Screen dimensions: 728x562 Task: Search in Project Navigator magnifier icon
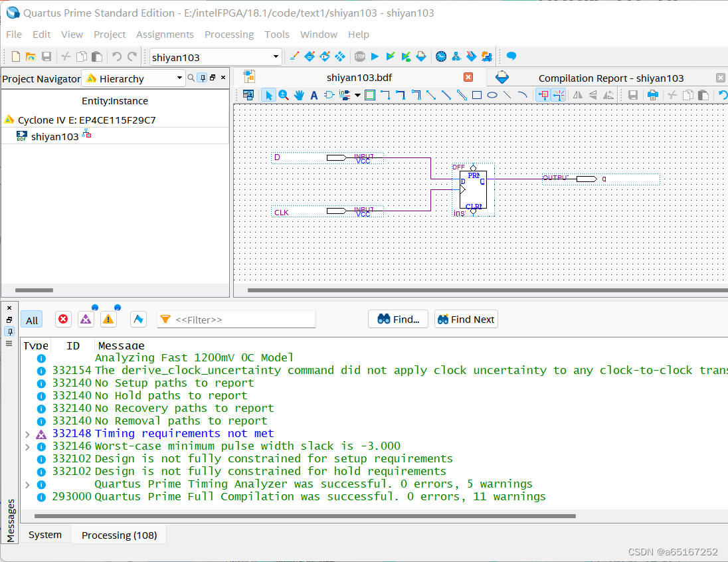click(191, 78)
